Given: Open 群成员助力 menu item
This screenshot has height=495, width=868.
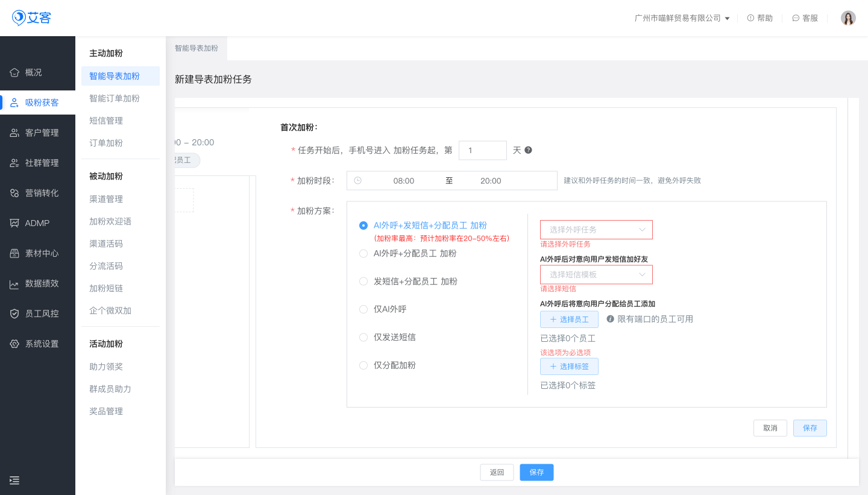Looking at the screenshot, I should 110,389.
